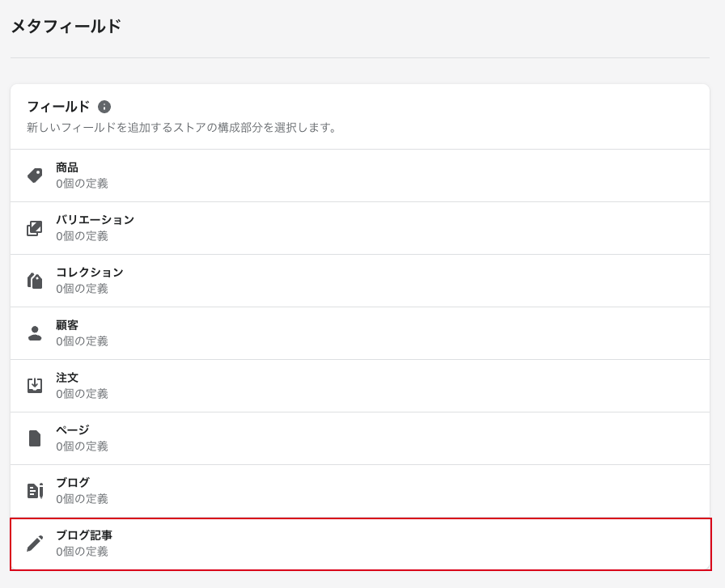725x588 pixels.
Task: Open 注文 metafield definitions
Action: coord(67,378)
